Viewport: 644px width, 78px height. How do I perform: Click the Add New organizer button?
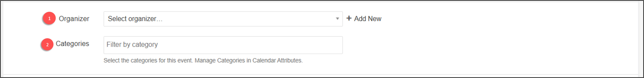click(x=364, y=19)
